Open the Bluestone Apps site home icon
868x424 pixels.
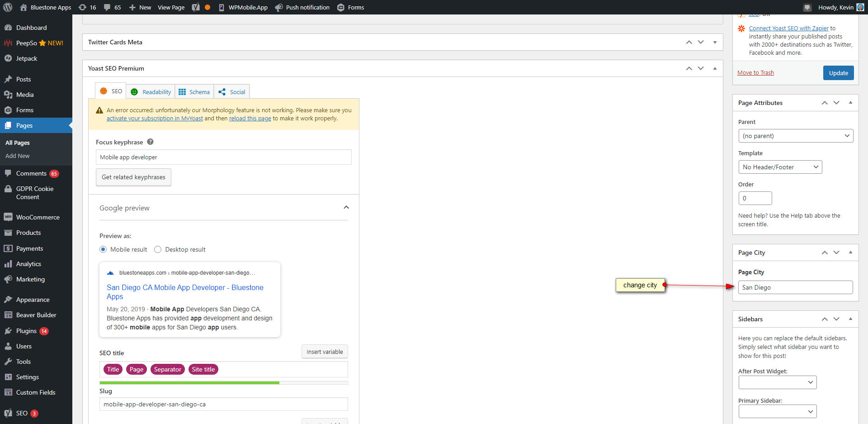[24, 7]
